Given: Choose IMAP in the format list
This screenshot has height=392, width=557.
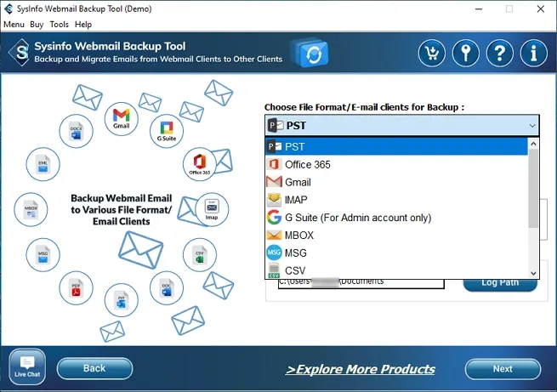Looking at the screenshot, I should [396, 200].
